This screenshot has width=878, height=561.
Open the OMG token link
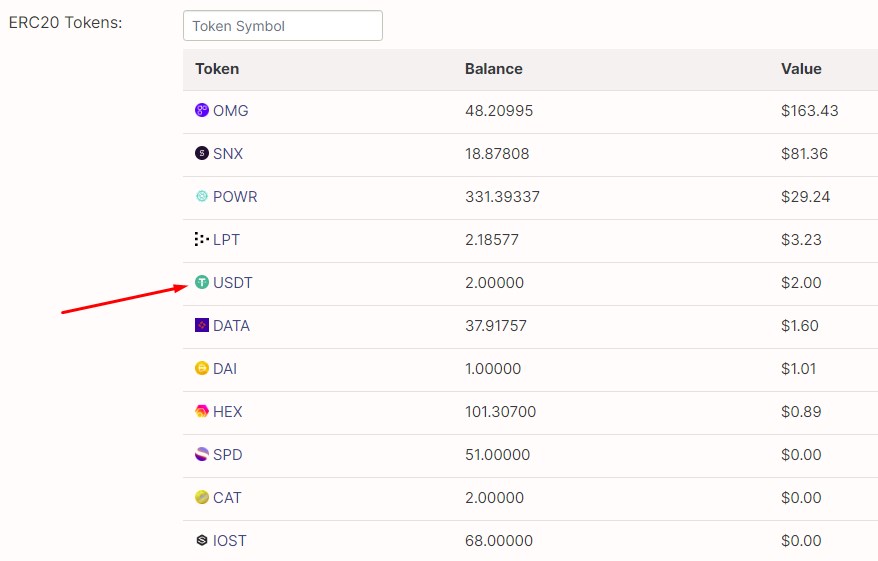[231, 111]
